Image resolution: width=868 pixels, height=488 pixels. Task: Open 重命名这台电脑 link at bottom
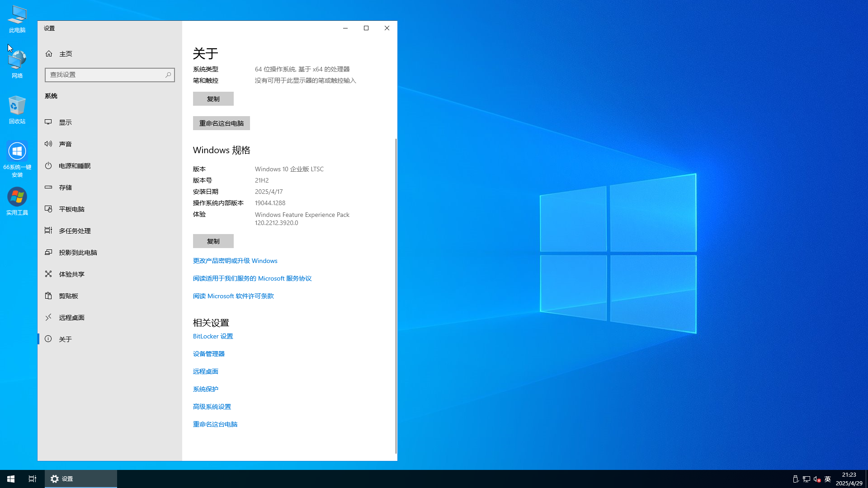(215, 425)
